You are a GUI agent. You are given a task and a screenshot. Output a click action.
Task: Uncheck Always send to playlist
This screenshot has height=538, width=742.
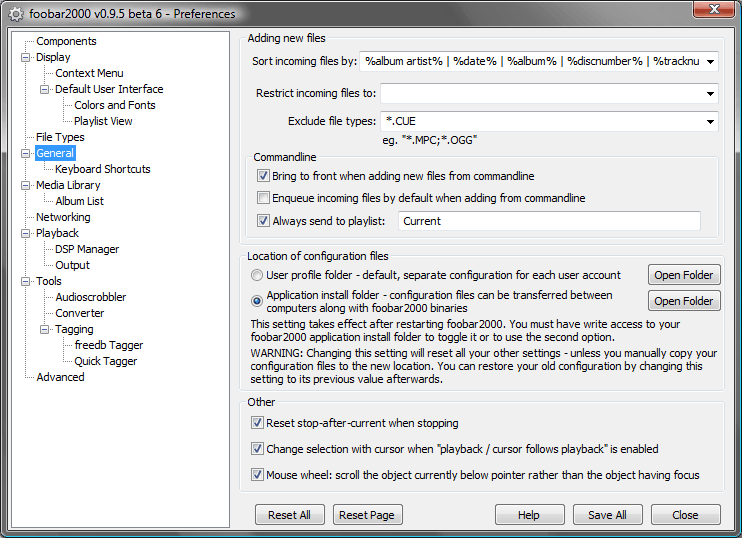pyautogui.click(x=264, y=221)
